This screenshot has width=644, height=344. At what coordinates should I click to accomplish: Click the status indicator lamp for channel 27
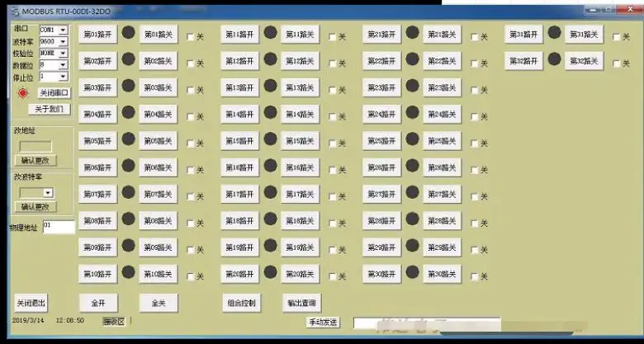pyautogui.click(x=412, y=192)
